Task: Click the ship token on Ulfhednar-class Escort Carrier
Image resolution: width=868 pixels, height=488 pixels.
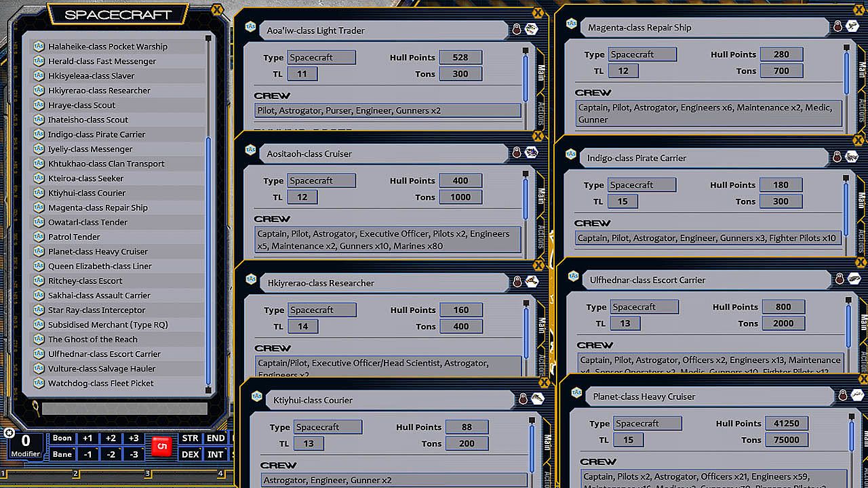Action: click(854, 279)
